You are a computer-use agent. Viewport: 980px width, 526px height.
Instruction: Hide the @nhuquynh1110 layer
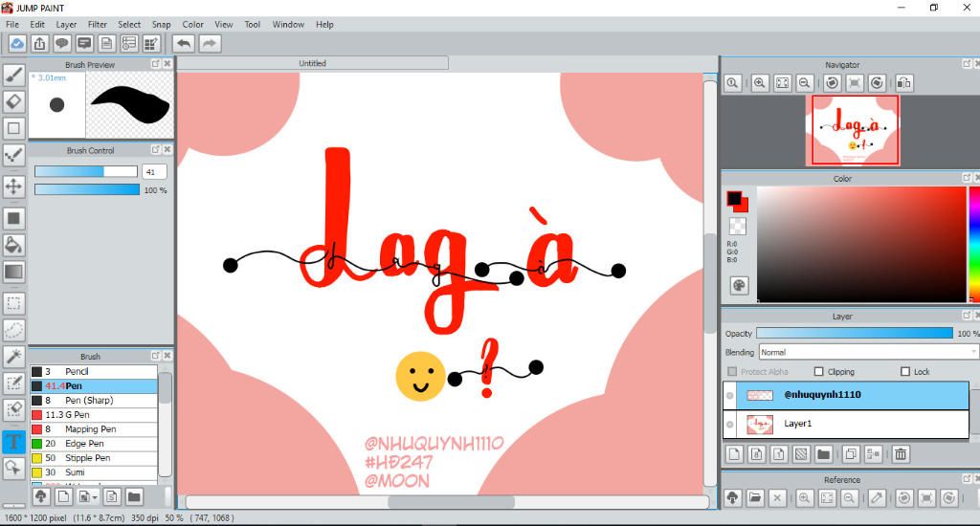click(x=729, y=395)
